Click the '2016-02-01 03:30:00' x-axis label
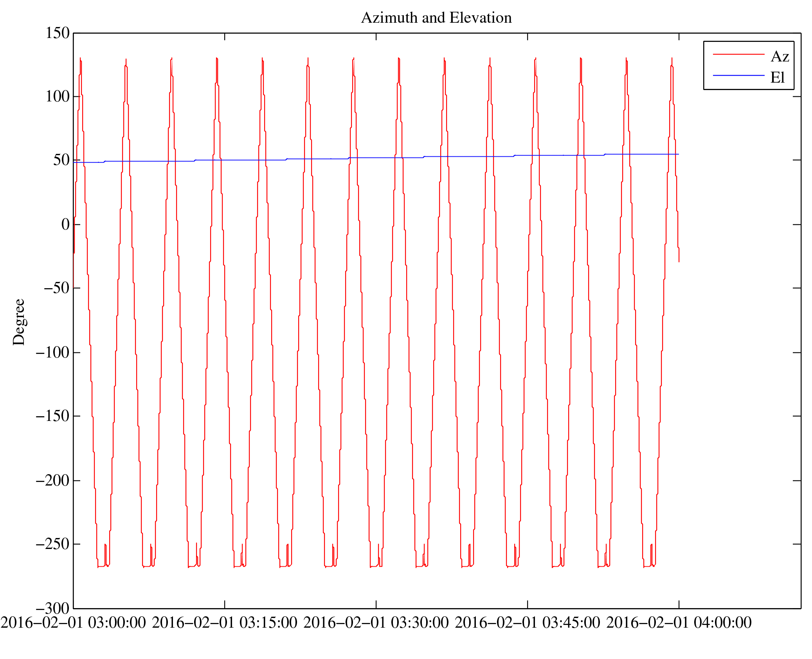The width and height of the screenshot is (812, 659). (376, 623)
